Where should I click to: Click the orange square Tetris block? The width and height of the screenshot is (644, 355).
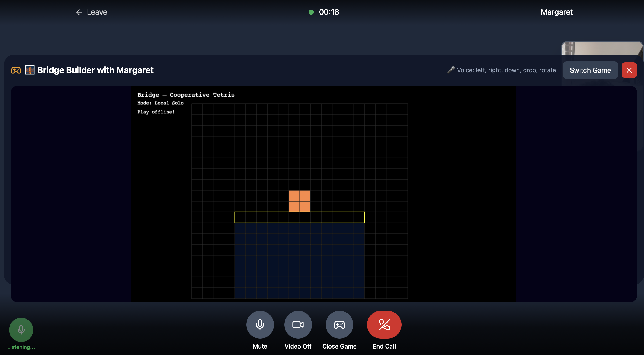[x=300, y=201]
